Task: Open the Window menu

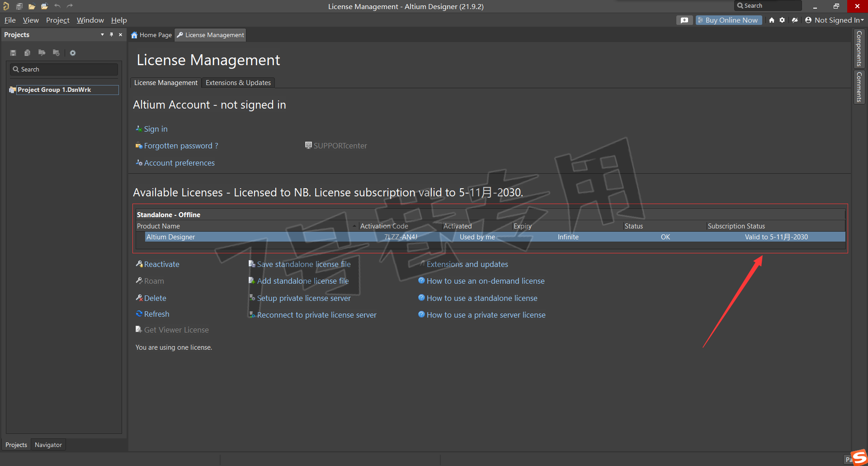Action: (90, 20)
